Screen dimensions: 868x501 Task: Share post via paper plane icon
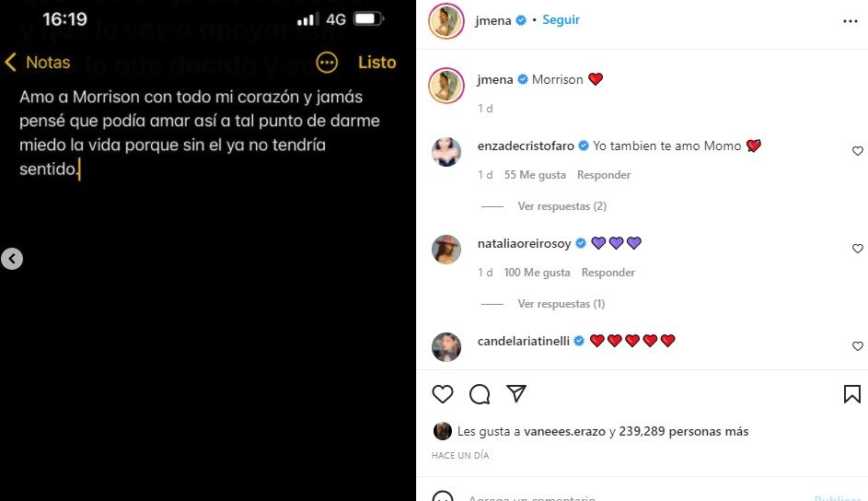[x=516, y=393]
